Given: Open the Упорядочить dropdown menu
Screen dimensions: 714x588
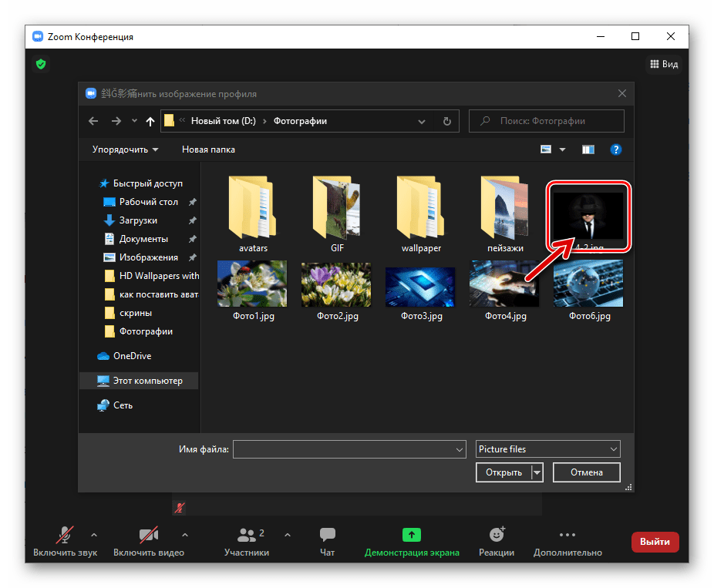Looking at the screenshot, I should point(125,150).
